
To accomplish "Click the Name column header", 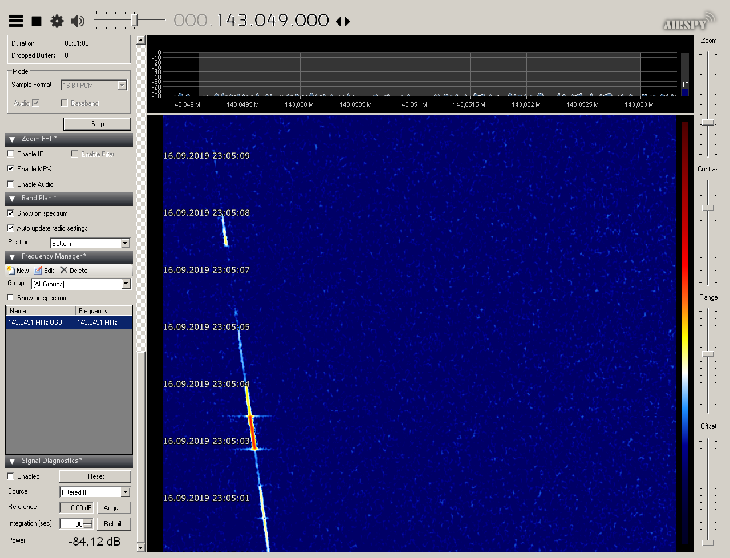I will click(x=40, y=312).
